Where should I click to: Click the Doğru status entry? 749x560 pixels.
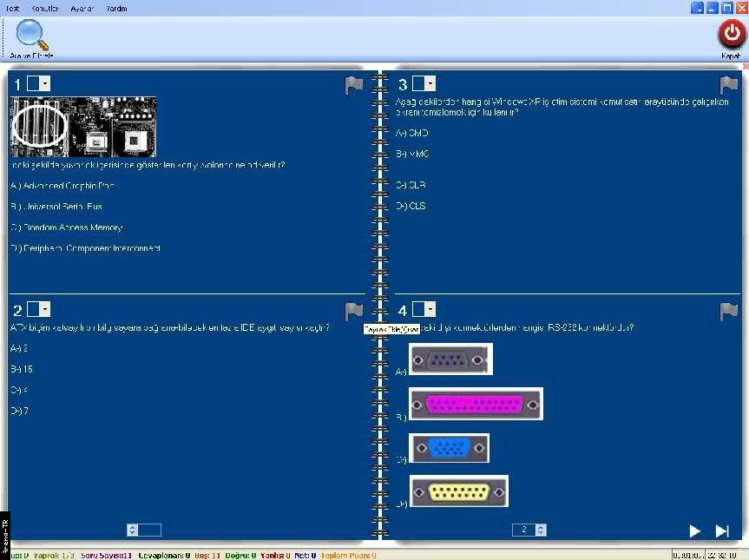coord(240,555)
